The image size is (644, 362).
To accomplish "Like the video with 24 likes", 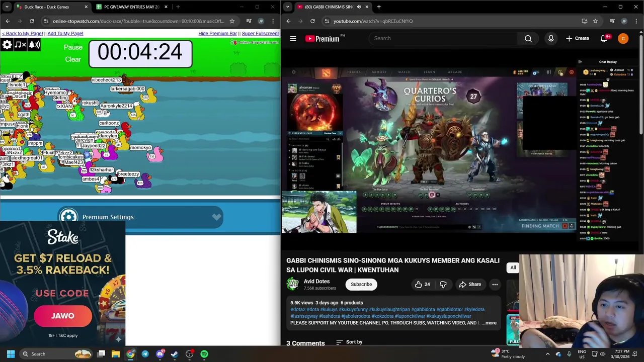I will pyautogui.click(x=422, y=285).
